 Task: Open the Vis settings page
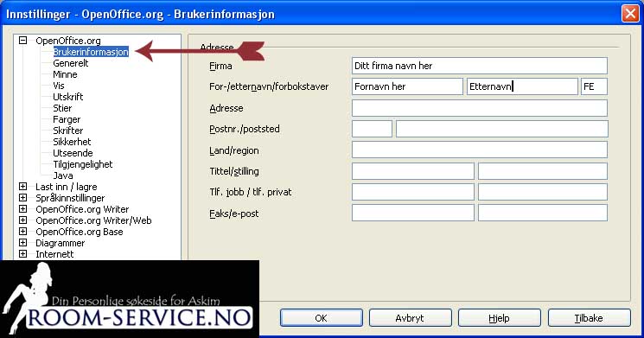59,86
